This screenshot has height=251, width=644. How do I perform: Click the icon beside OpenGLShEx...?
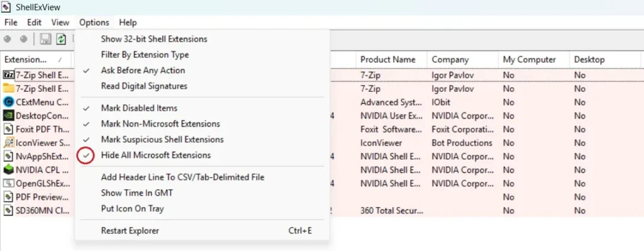point(9,183)
